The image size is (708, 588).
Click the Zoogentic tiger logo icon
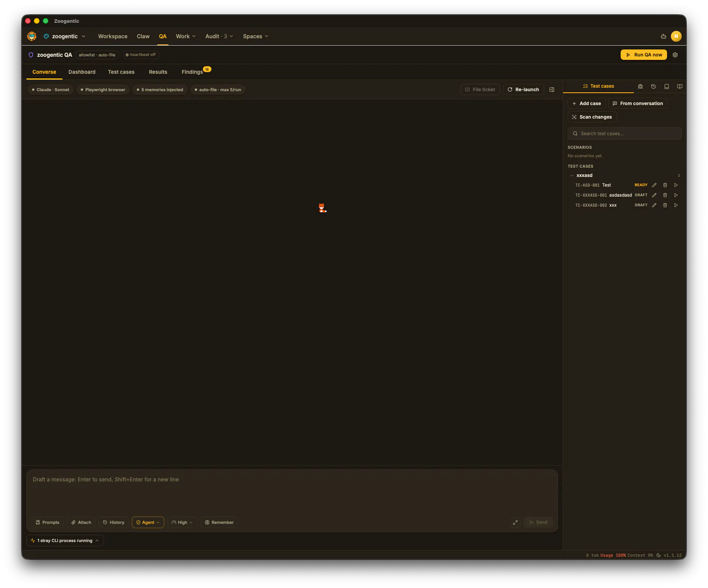click(32, 36)
